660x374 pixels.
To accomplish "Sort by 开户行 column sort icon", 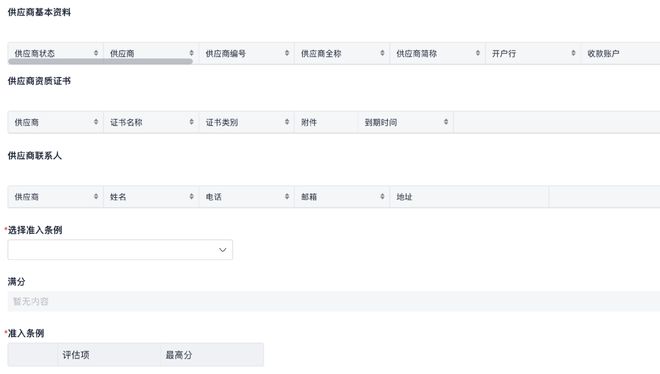I will tap(573, 53).
